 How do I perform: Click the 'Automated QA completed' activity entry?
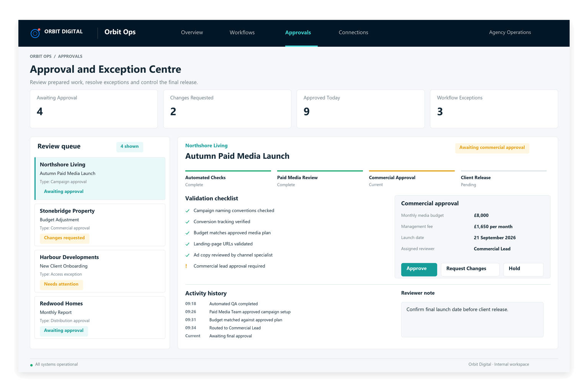[x=234, y=304]
